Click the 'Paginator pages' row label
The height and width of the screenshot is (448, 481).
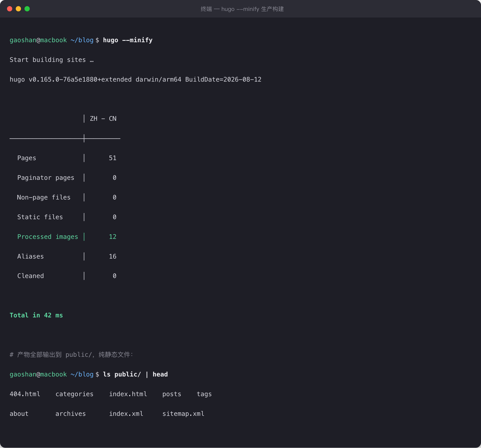(46, 178)
